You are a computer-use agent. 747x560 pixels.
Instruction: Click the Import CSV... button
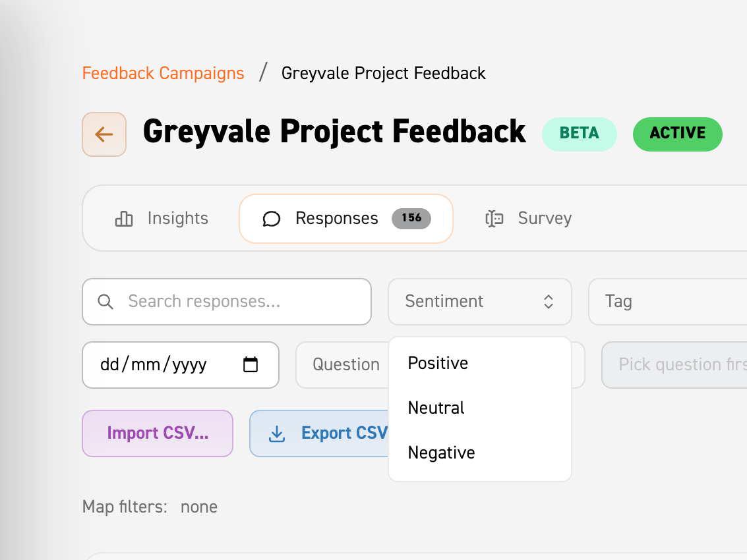158,434
